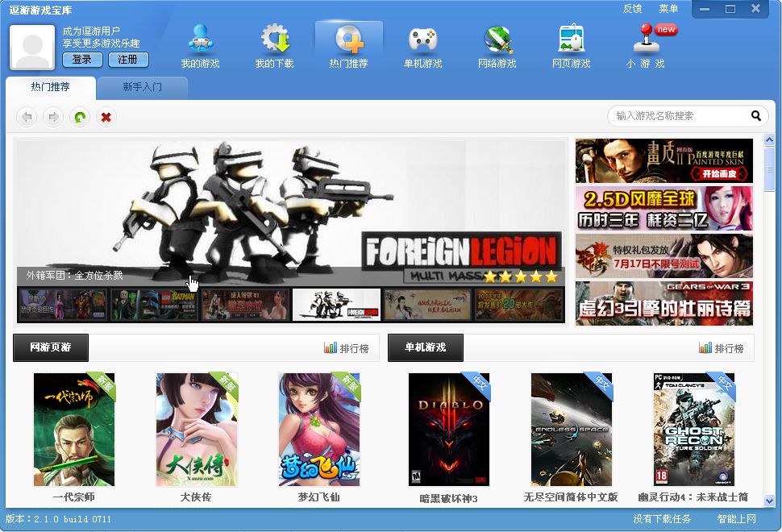This screenshot has width=782, height=532.
Task: Open the Foreign Legion main banner
Action: 291,212
